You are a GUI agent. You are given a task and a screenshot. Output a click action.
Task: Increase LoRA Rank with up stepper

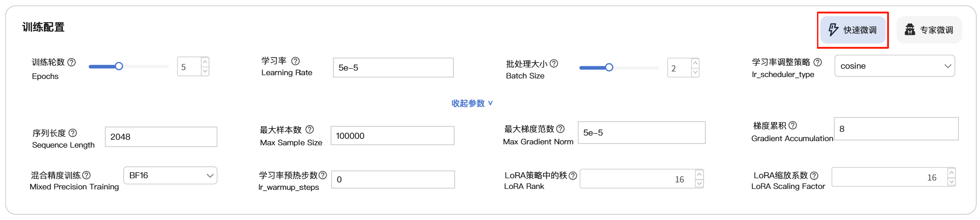(x=699, y=174)
